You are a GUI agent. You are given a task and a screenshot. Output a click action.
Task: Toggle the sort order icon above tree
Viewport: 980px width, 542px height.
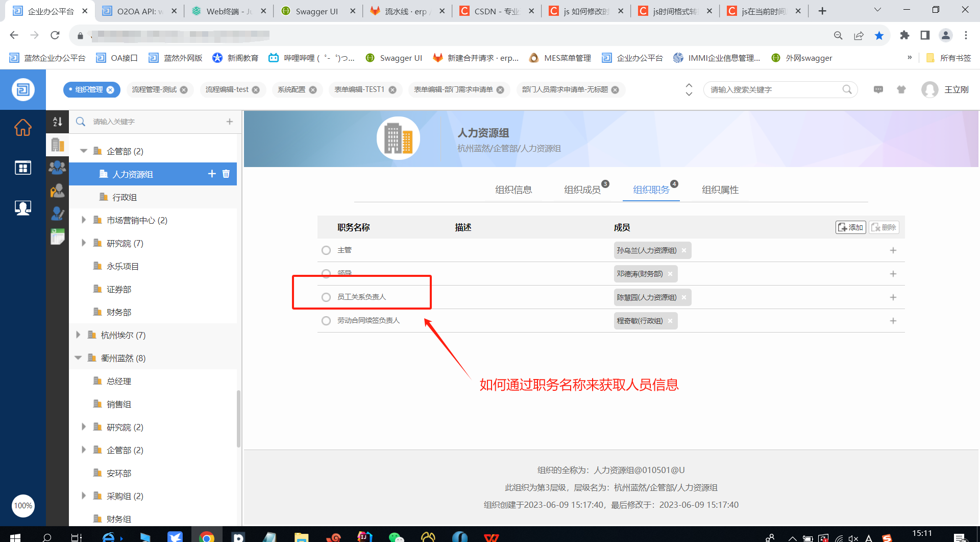58,122
